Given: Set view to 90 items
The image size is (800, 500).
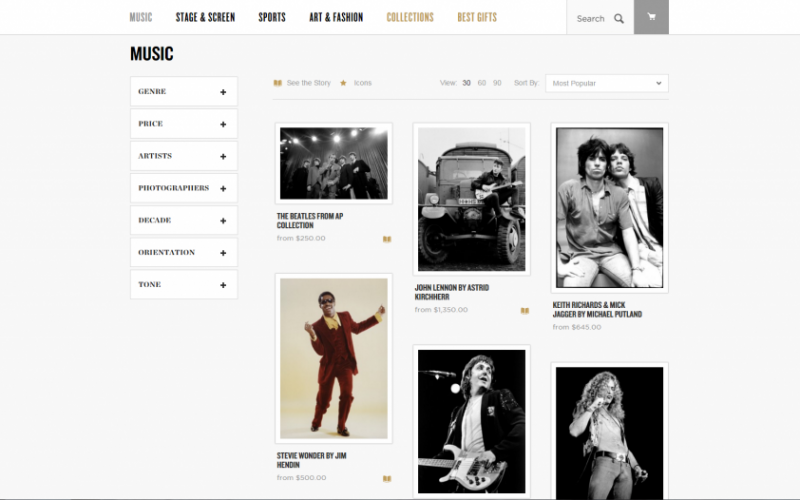Looking at the screenshot, I should [x=497, y=83].
